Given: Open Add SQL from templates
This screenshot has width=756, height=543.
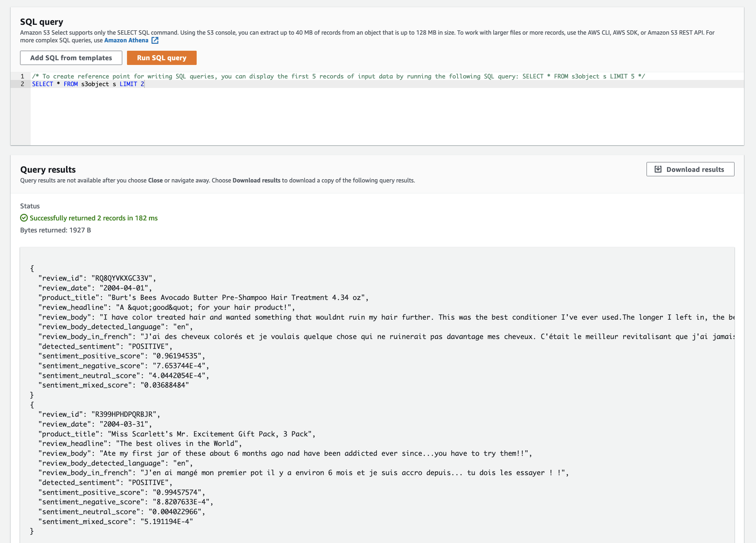Looking at the screenshot, I should [x=71, y=58].
